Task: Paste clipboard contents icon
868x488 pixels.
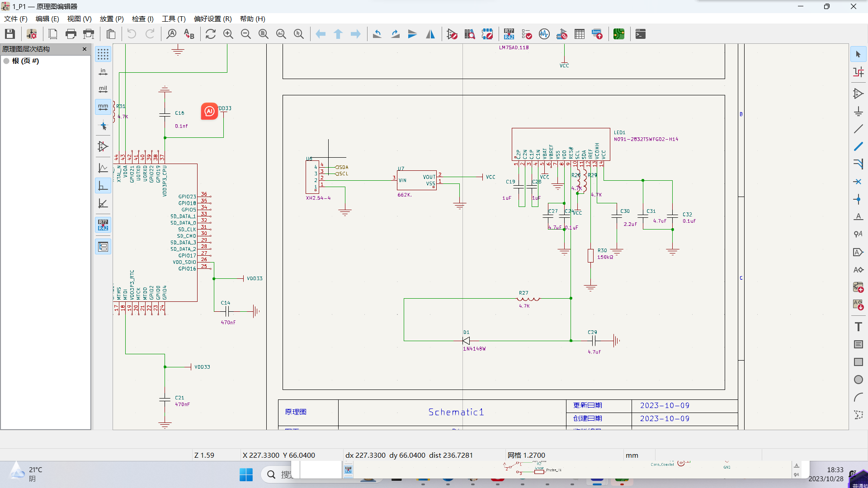Action: coord(111,34)
